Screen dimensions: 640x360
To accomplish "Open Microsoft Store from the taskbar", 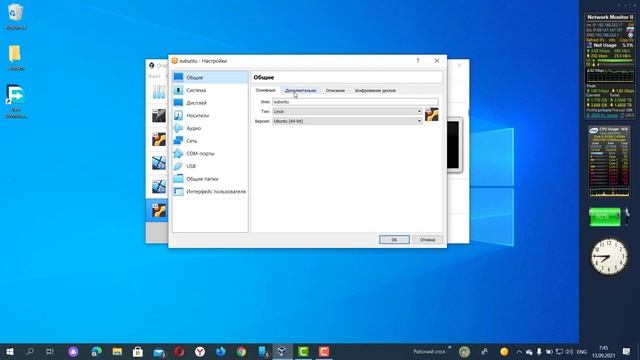I will pyautogui.click(x=138, y=351).
